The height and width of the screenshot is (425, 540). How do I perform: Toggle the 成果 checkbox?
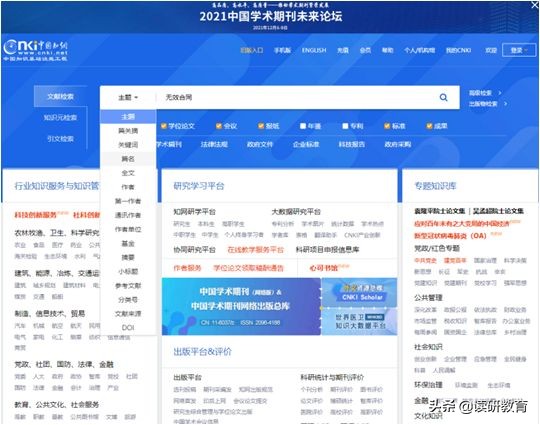[429, 126]
